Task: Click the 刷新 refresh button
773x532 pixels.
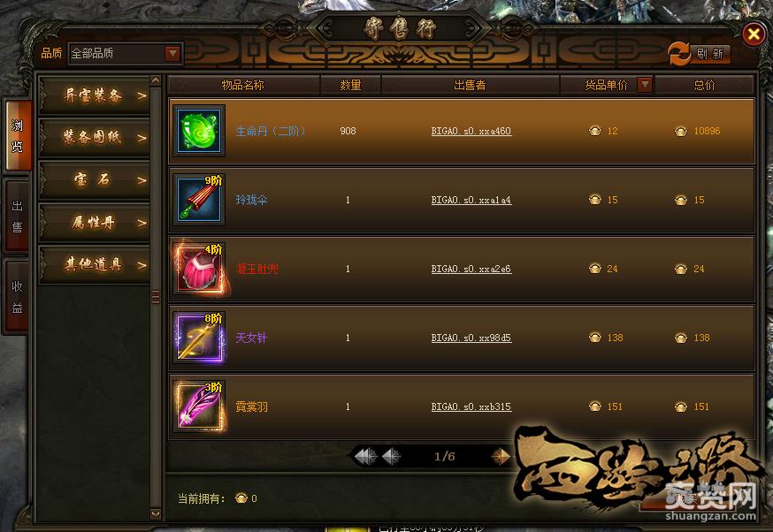Action: pos(699,53)
